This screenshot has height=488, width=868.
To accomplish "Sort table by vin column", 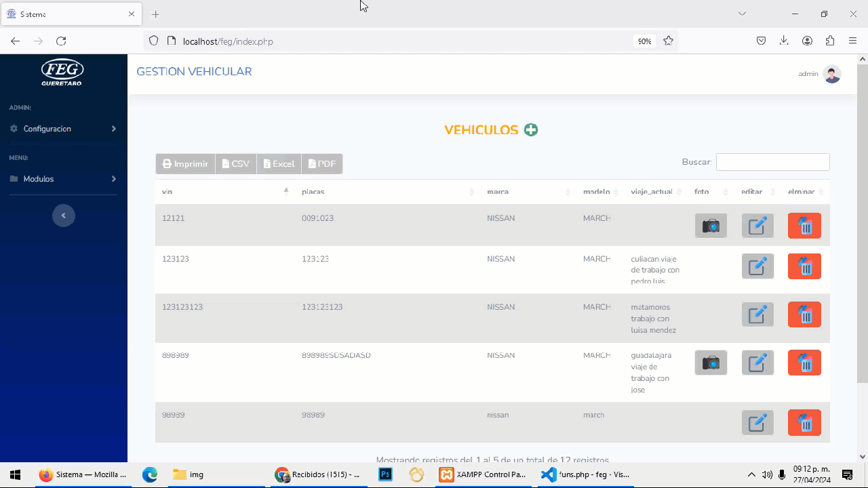I will click(x=224, y=192).
